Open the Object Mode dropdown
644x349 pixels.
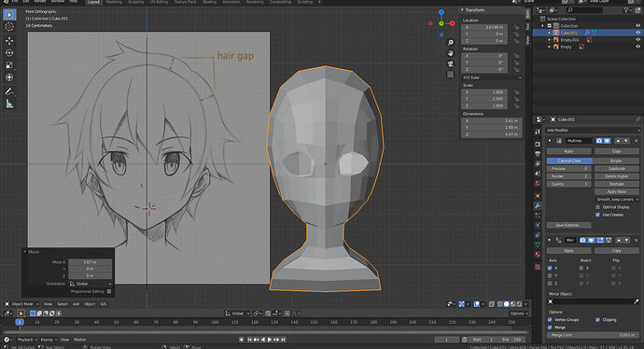[21, 304]
